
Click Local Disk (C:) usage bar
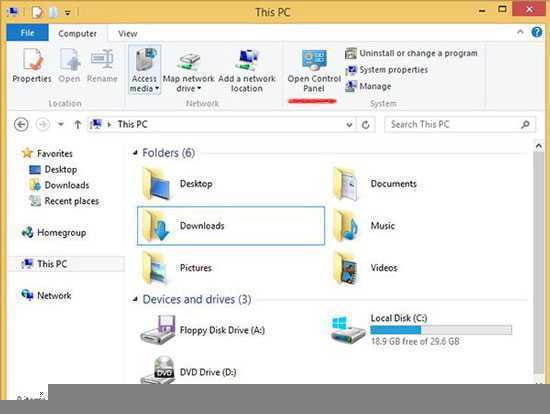tap(441, 330)
